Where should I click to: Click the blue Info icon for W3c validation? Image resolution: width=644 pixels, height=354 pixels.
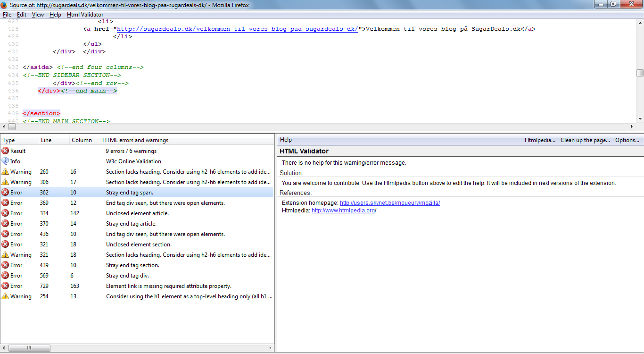[x=5, y=161]
